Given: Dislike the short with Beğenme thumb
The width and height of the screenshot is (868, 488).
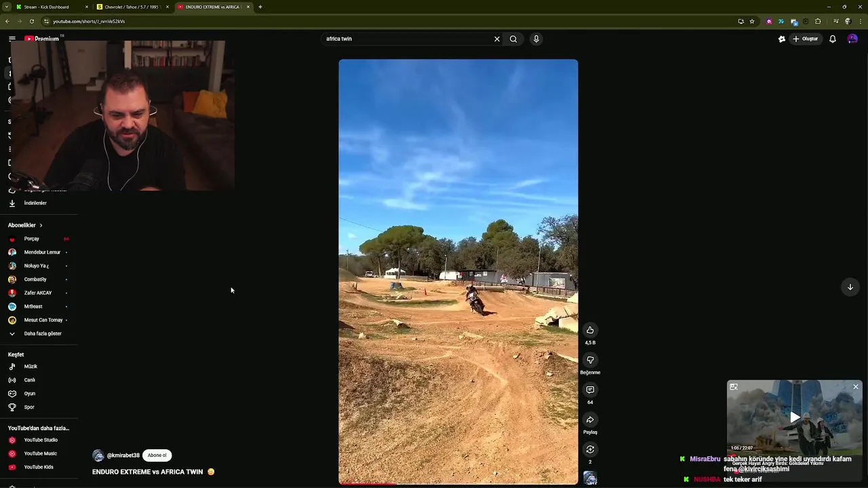Looking at the screenshot, I should pos(590,360).
